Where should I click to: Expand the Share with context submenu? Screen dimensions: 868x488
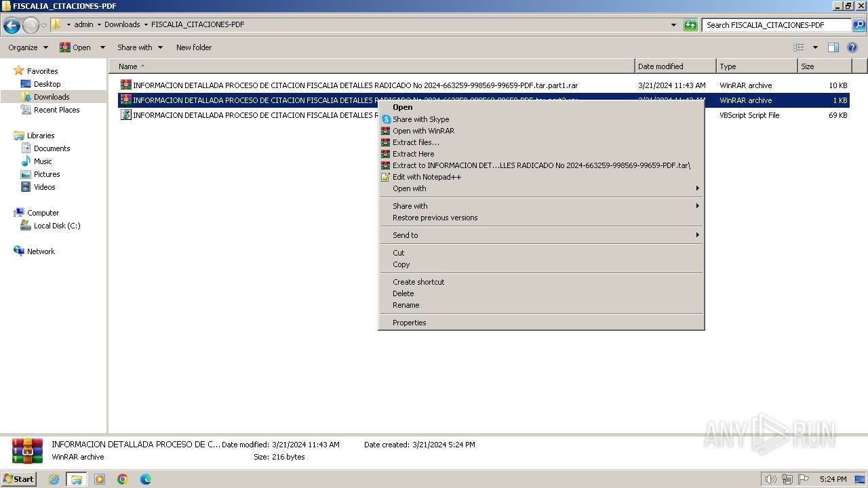(x=541, y=206)
